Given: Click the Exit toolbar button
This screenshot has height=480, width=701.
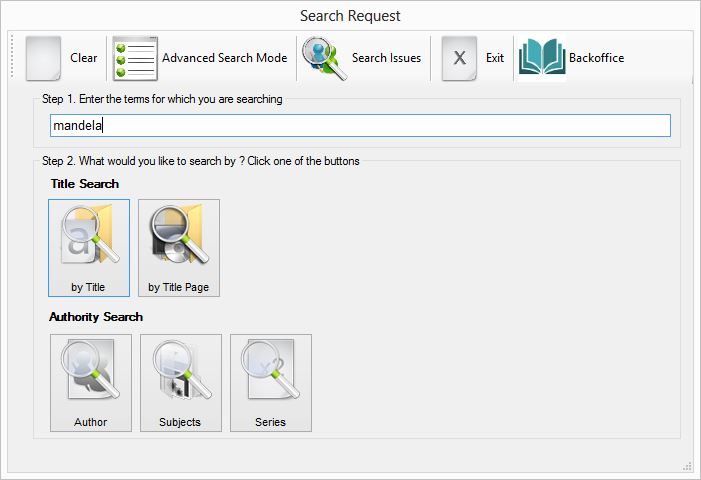Looking at the screenshot, I should pyautogui.click(x=473, y=58).
